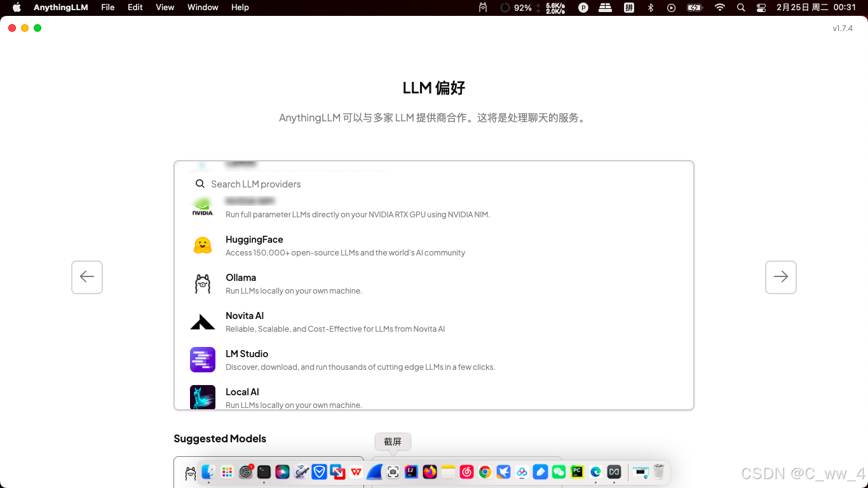Screen dimensions: 868x488
Task: Open the Screenshot app in Dock
Action: (x=393, y=472)
